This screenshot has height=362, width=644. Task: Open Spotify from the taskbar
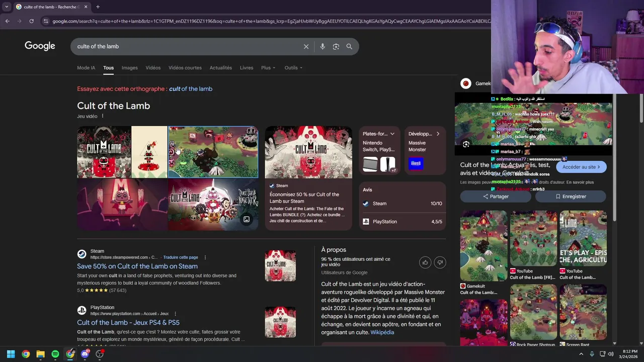(x=55, y=354)
